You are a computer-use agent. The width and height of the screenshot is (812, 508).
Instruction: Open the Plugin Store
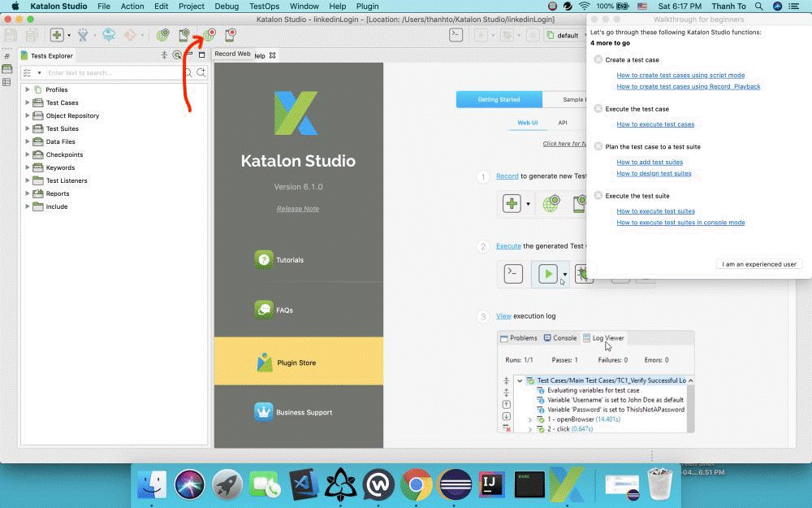[299, 362]
